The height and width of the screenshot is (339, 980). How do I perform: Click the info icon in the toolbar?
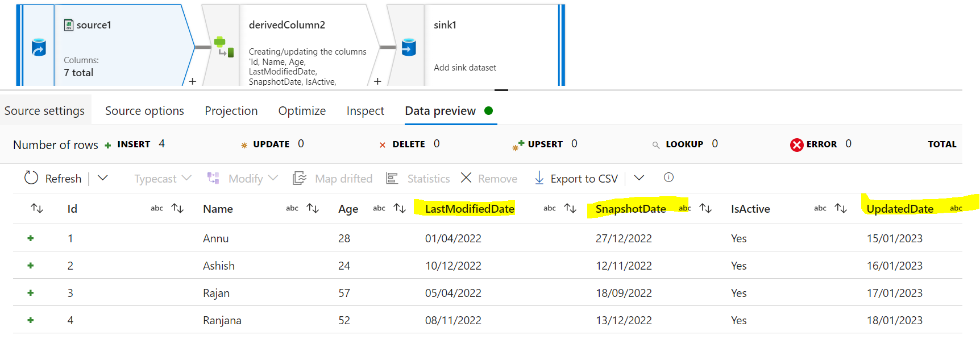click(x=668, y=177)
